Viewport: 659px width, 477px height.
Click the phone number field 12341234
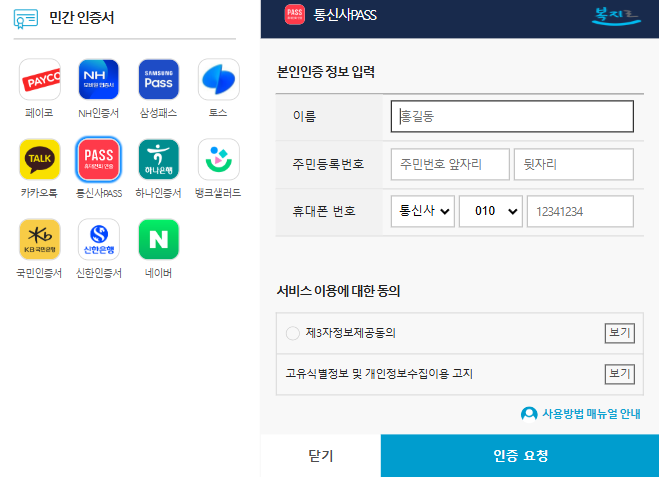pyautogui.click(x=580, y=211)
